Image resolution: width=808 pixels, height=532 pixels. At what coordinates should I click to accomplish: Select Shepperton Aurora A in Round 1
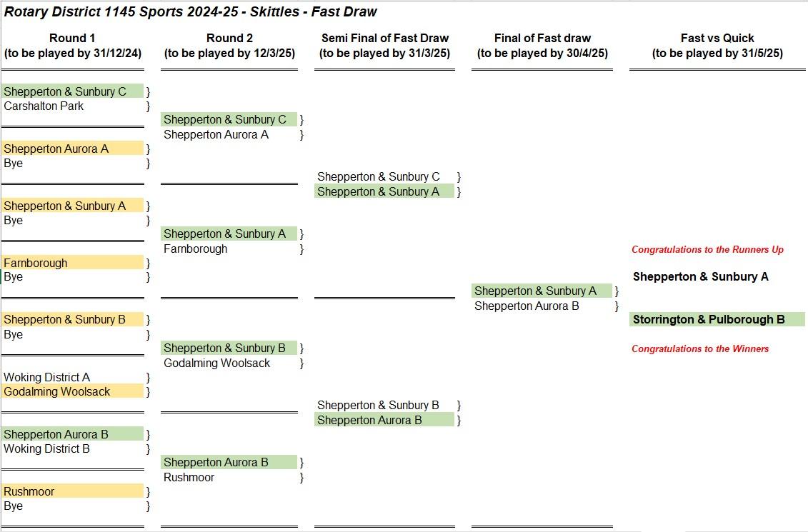tap(56, 149)
